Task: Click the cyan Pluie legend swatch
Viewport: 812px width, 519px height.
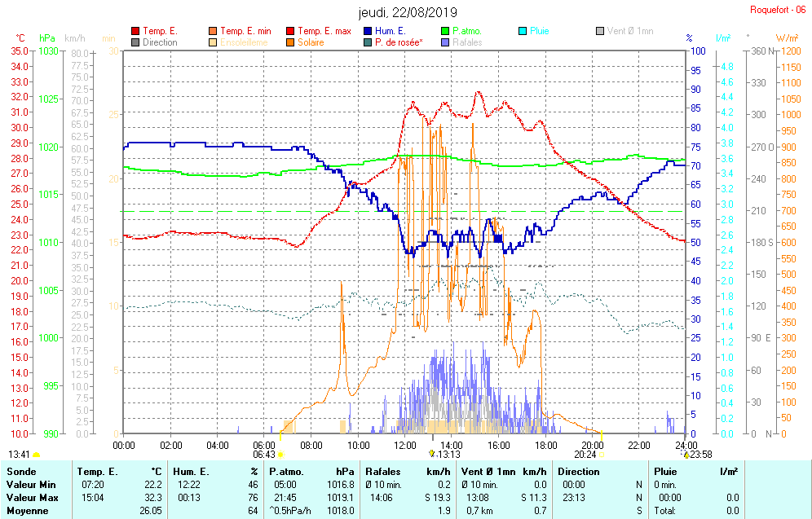Action: (x=523, y=31)
